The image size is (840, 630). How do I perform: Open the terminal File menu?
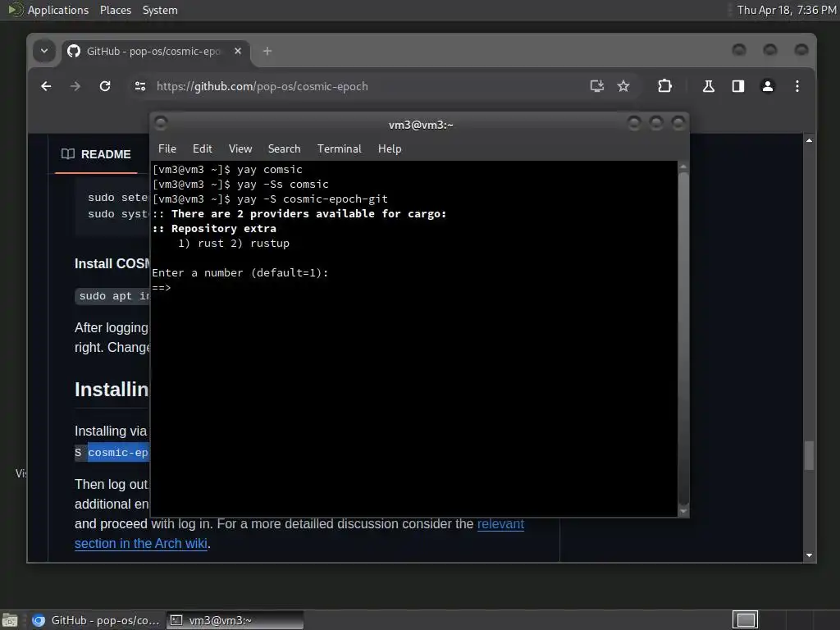coord(167,149)
